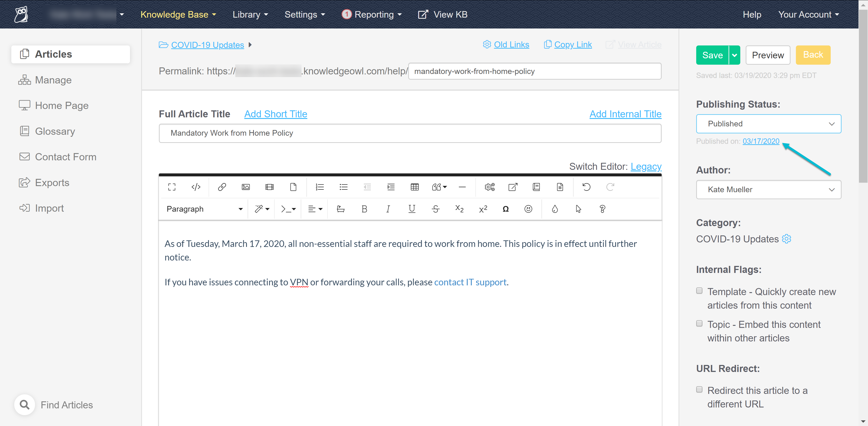Click the special characters omega icon

505,209
